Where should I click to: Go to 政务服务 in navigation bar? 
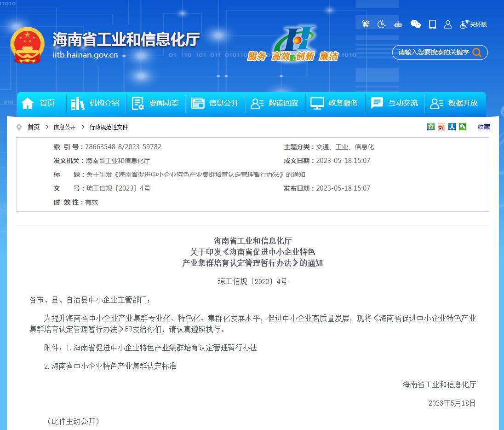pos(334,103)
